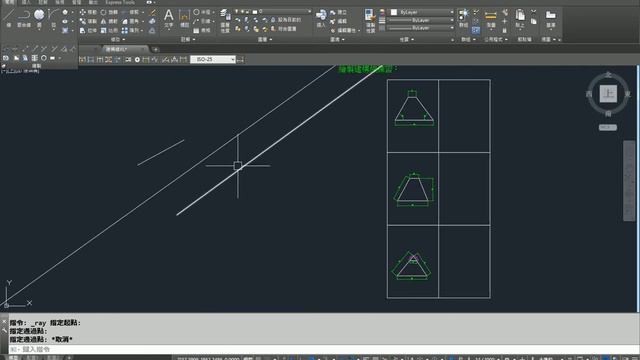Click the Measure (測量) icon

pyautogui.click(x=491, y=18)
